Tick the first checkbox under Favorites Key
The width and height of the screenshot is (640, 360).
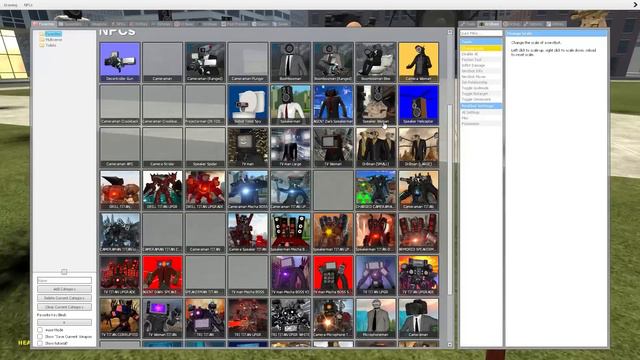(40, 329)
